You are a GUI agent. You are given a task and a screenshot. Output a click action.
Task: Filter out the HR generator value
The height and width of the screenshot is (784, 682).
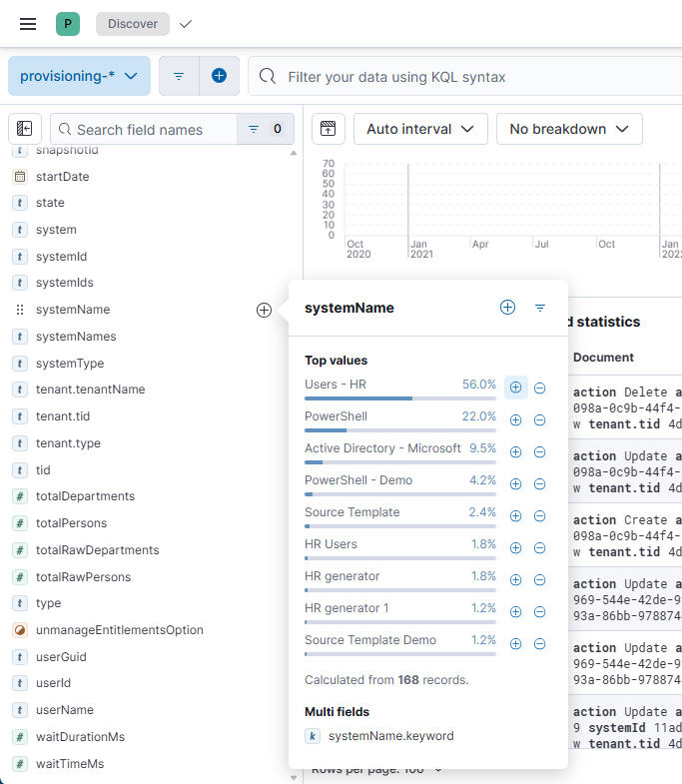click(539, 580)
